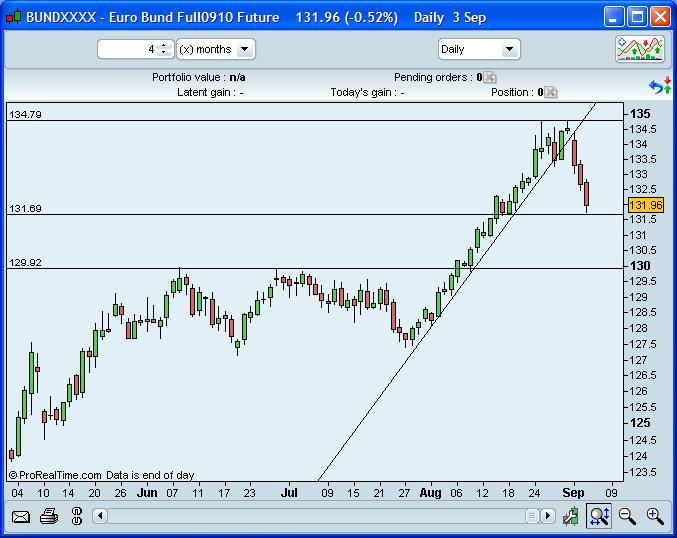Close position with the X icon
The width and height of the screenshot is (677, 538).
point(550,92)
